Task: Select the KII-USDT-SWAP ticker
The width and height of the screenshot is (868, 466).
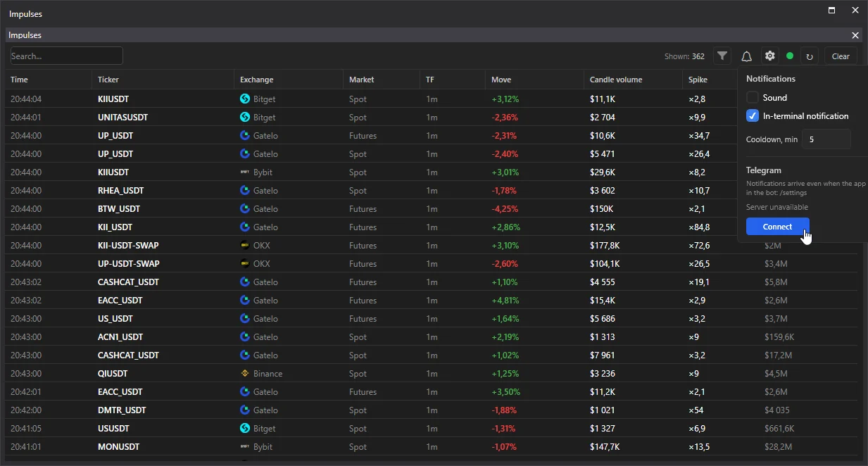Action: 128,246
